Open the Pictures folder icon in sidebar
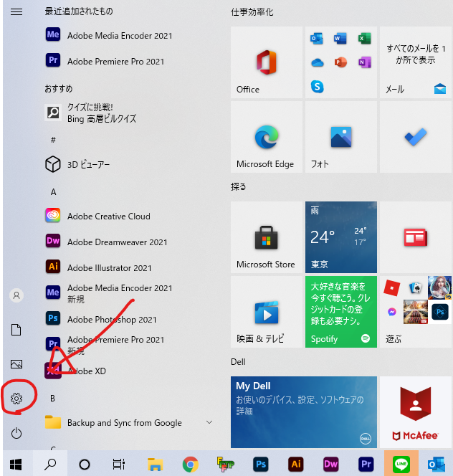This screenshot has height=476, width=453. [x=16, y=364]
